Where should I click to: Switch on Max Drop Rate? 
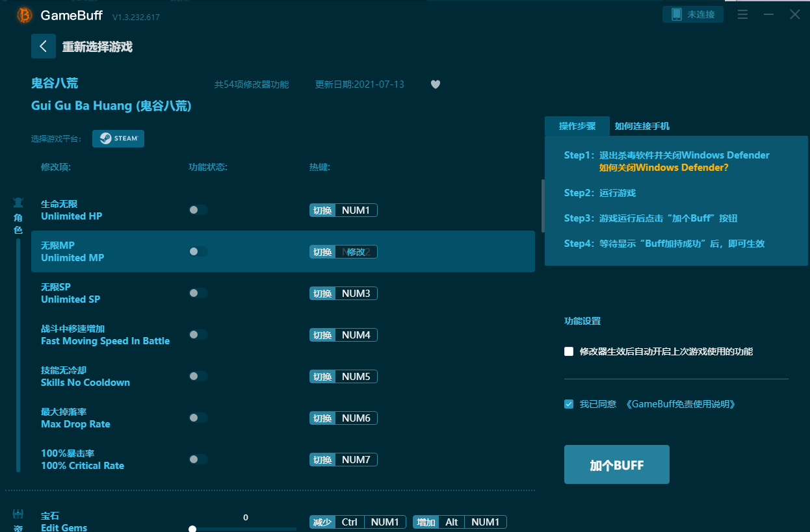198,418
